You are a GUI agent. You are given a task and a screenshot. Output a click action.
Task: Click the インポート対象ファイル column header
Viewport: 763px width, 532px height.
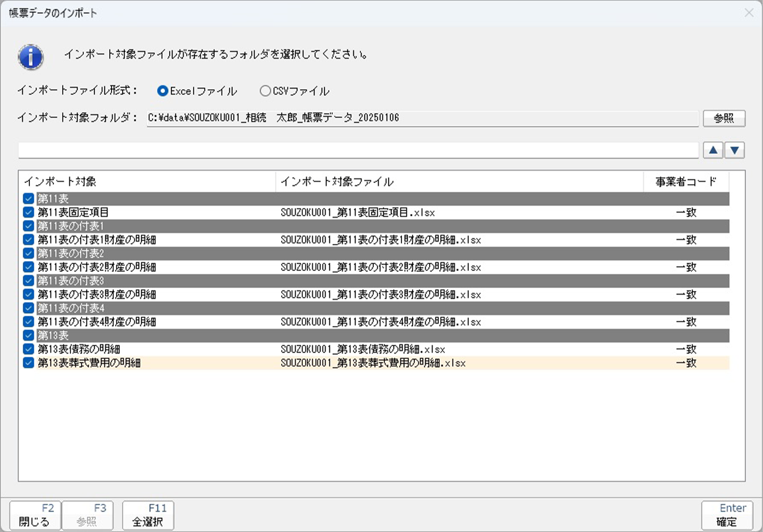pos(459,182)
